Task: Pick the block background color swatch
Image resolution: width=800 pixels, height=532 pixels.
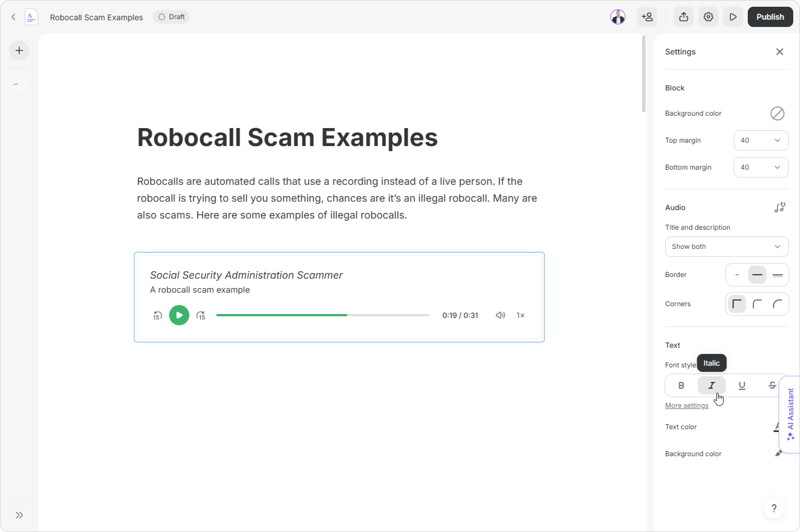Action: [x=777, y=114]
